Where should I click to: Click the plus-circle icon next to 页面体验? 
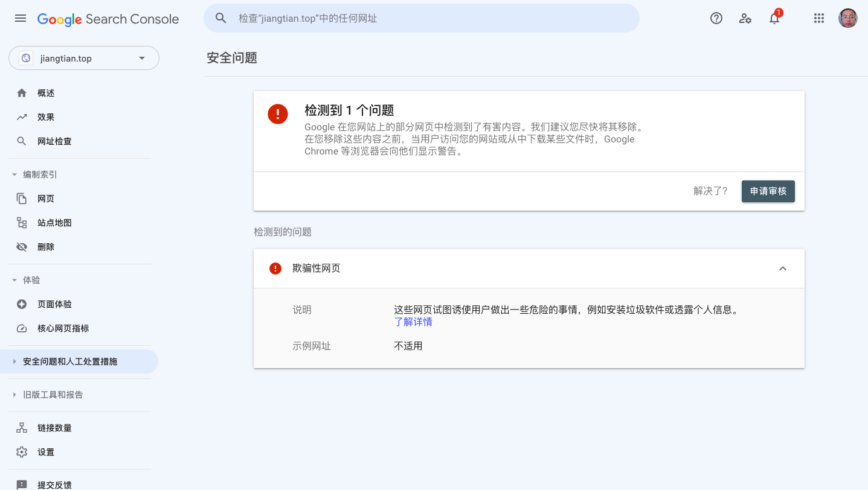pyautogui.click(x=22, y=304)
